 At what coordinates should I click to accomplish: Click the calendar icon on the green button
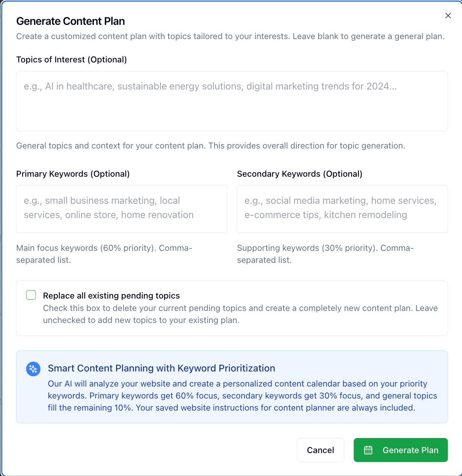(x=368, y=450)
